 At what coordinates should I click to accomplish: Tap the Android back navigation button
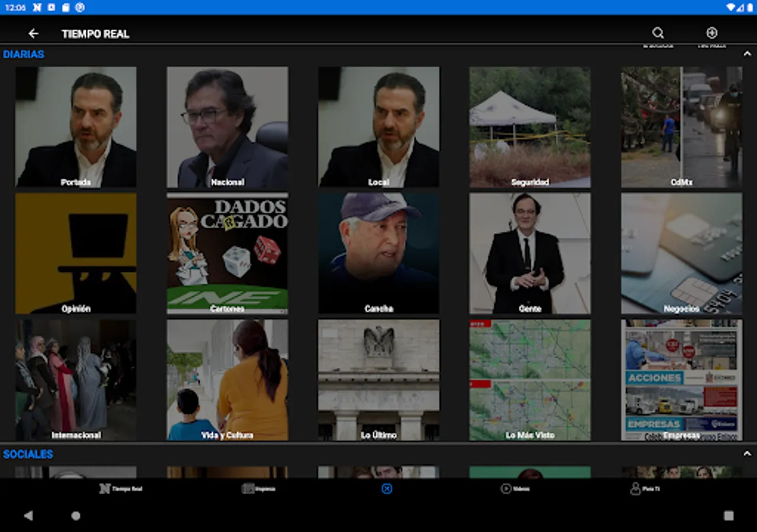pyautogui.click(x=28, y=515)
